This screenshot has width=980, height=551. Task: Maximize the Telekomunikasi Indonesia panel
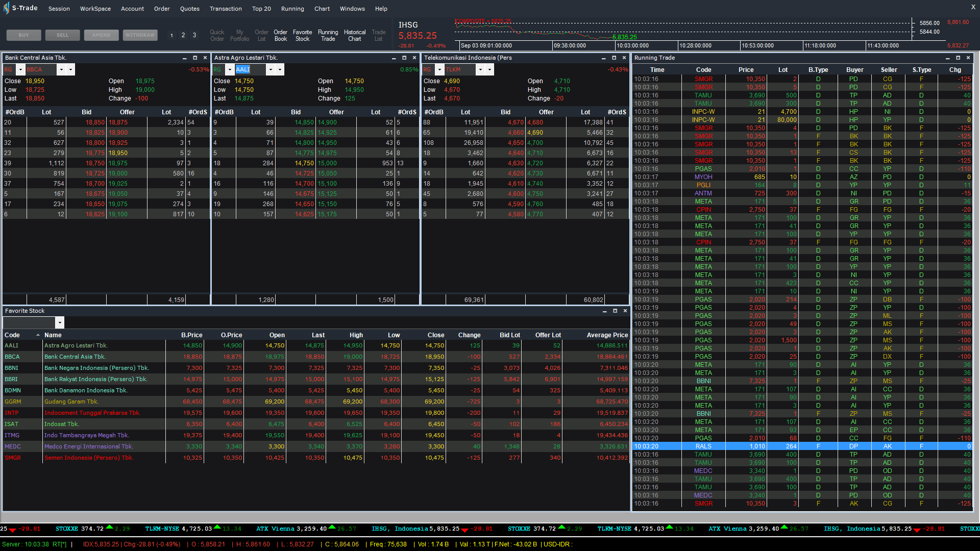pos(614,58)
